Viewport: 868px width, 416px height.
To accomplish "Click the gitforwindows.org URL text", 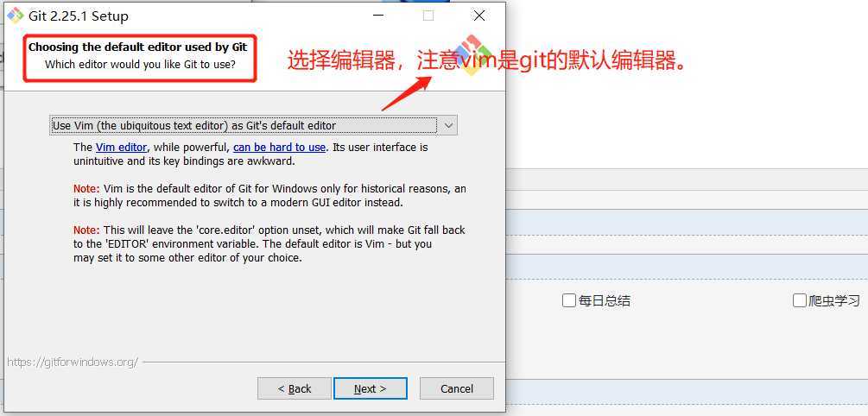I will pyautogui.click(x=73, y=362).
